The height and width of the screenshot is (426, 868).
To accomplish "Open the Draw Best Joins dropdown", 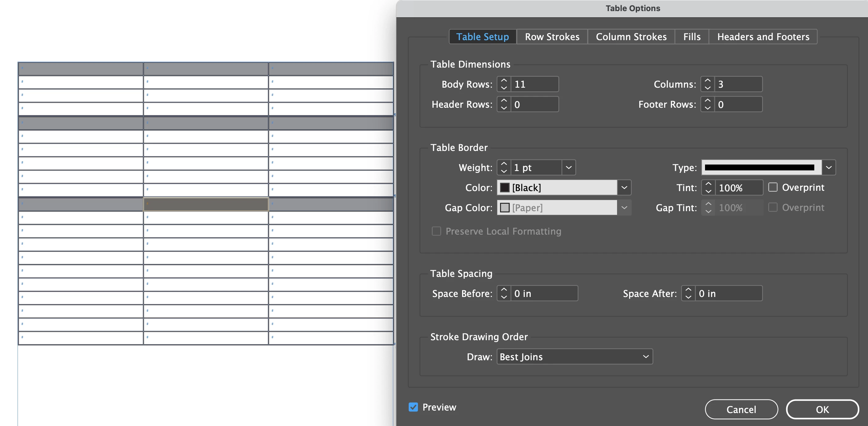I will tap(574, 357).
